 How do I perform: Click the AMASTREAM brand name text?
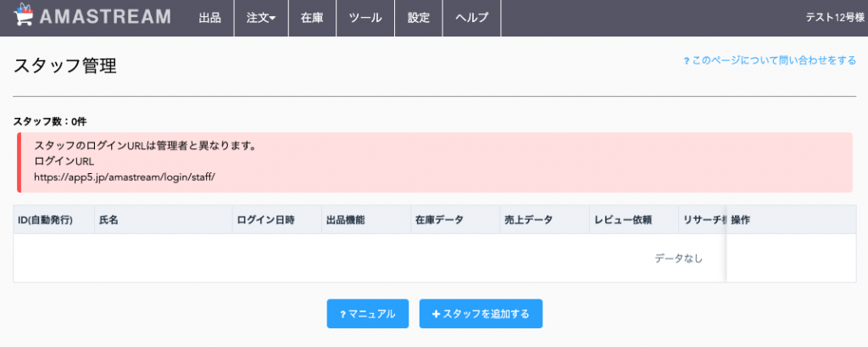point(105,17)
